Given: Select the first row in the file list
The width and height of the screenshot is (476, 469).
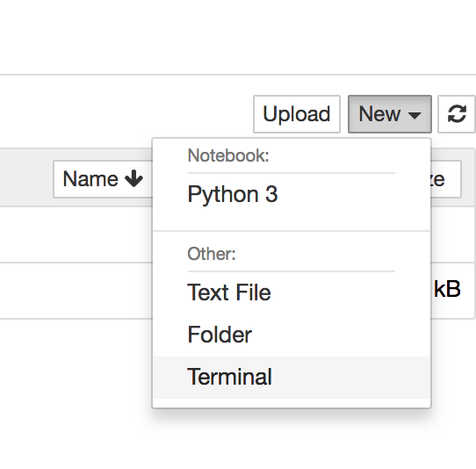Looking at the screenshot, I should (x=76, y=234).
